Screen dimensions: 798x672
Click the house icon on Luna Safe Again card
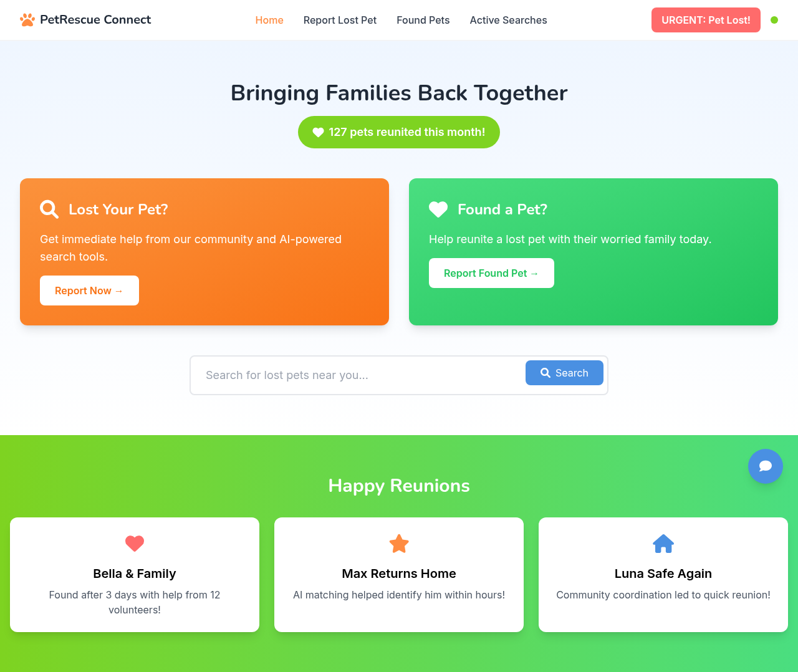[663, 543]
